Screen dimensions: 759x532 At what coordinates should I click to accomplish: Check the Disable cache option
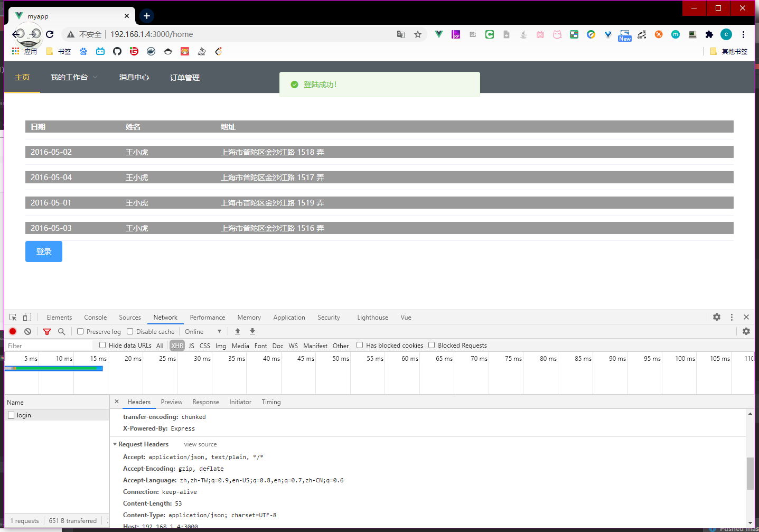[130, 332]
